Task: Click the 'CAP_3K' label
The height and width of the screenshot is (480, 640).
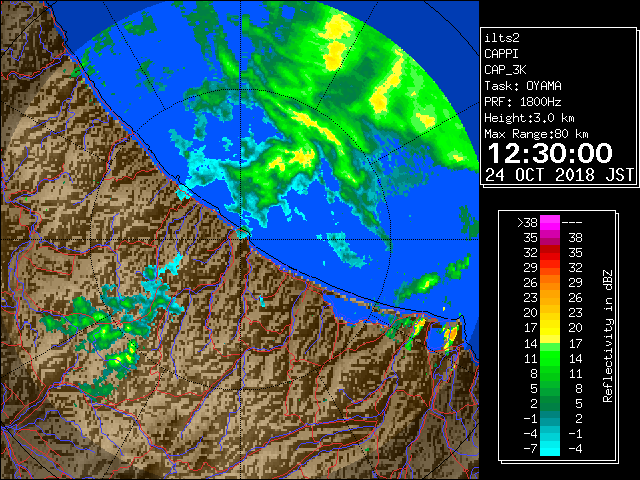Action: coord(505,70)
